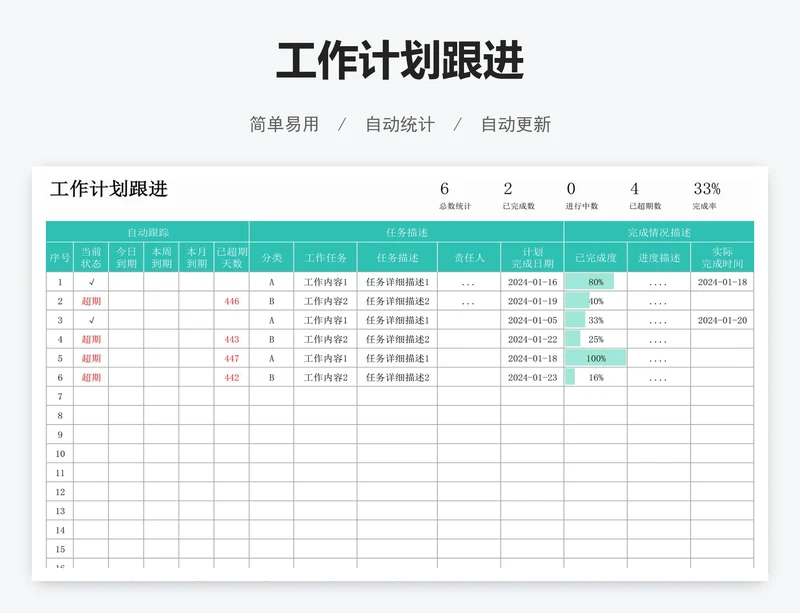Click the 工作任务 column header
Viewport: 800px width, 613px height.
point(326,257)
